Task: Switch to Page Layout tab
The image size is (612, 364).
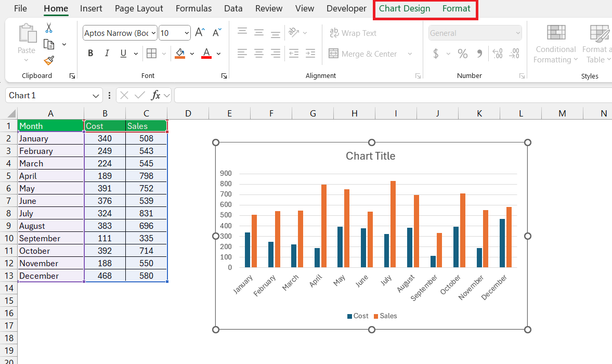Action: [x=139, y=9]
